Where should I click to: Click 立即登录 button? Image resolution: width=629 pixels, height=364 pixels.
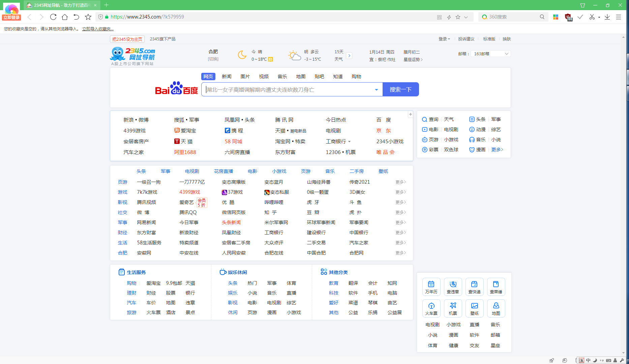11,18
